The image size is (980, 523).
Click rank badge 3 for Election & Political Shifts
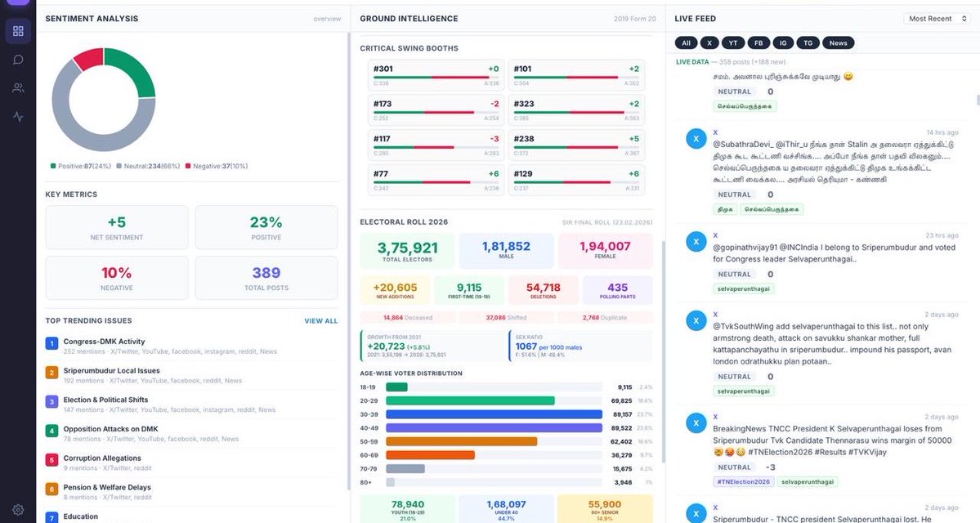pos(51,402)
